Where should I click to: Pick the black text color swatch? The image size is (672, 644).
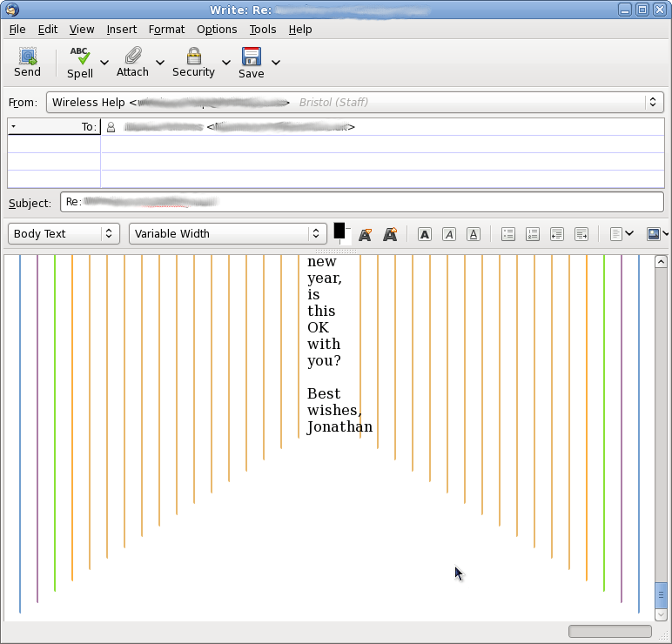click(x=339, y=231)
